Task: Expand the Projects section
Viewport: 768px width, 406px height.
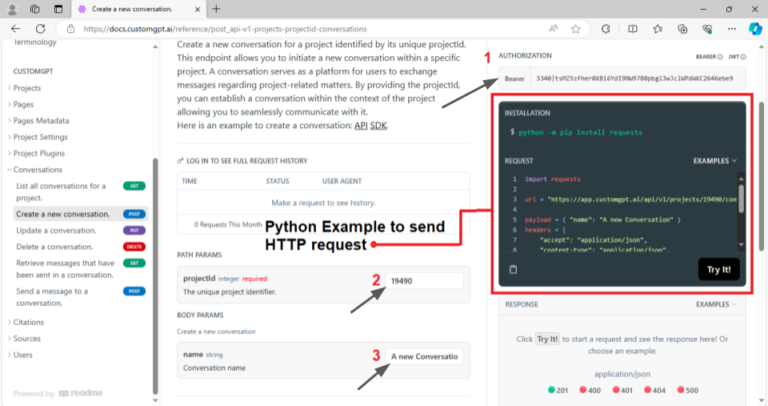Action: pos(27,88)
